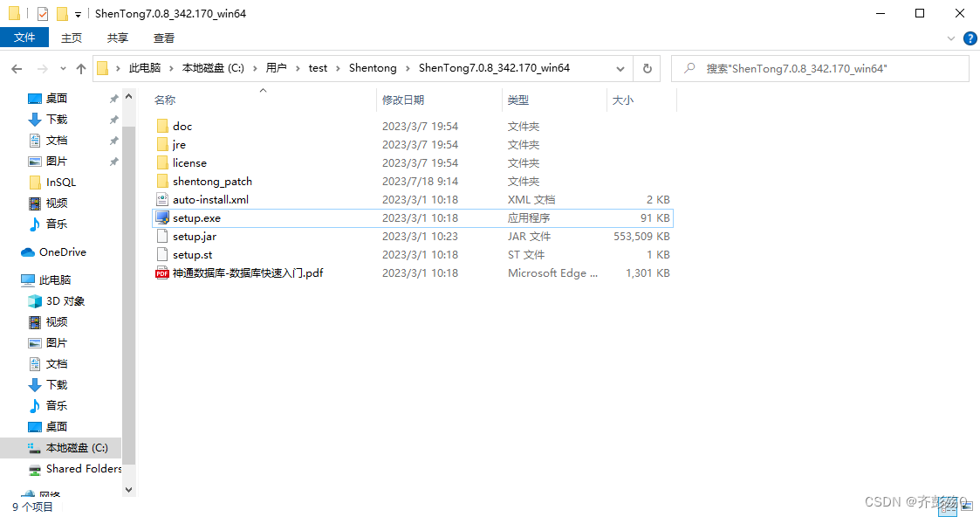Select 此电脑 in the navigation pane

55,279
